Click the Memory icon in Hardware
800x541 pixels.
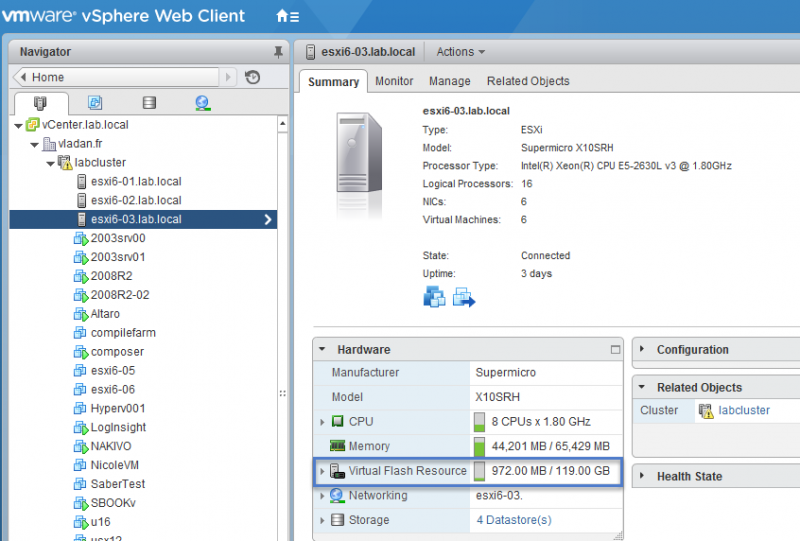pyautogui.click(x=337, y=446)
